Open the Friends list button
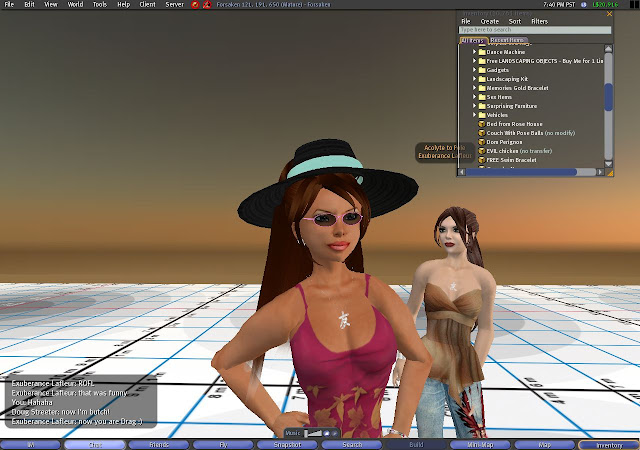 [159, 445]
